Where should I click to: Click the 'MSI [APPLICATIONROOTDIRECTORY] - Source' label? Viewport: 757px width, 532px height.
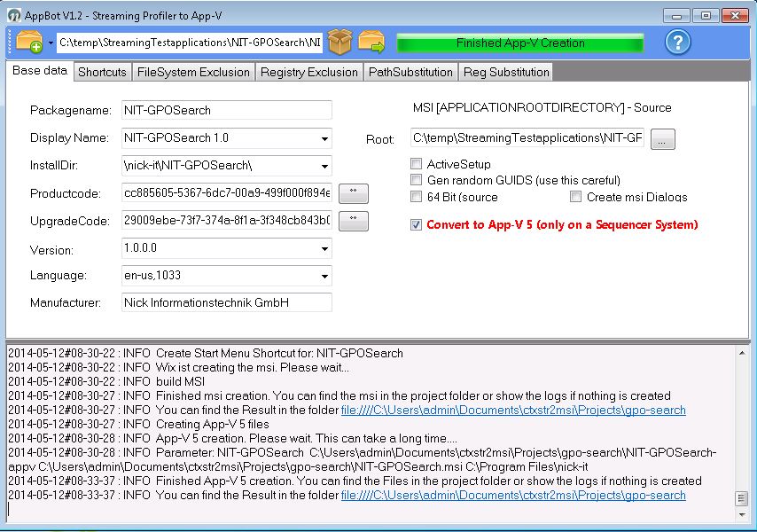point(542,107)
